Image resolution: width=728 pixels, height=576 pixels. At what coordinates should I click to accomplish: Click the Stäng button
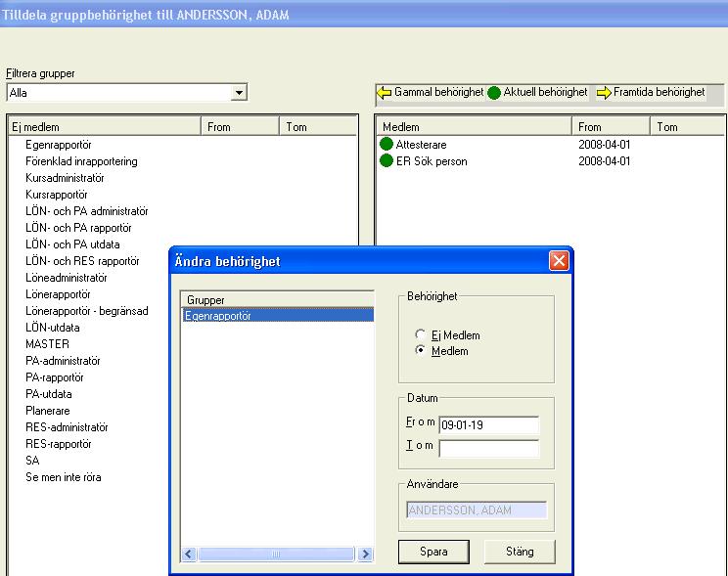520,552
